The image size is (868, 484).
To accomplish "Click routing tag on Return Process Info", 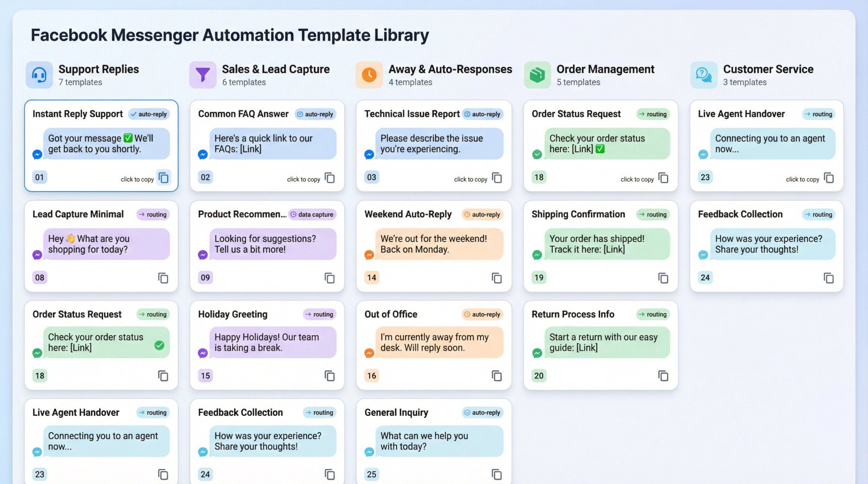I will (653, 314).
